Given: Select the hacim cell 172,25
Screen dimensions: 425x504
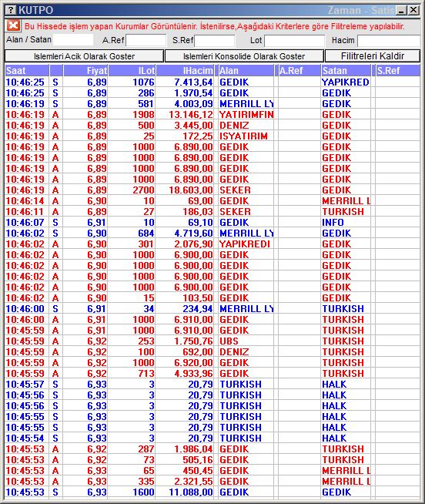Looking at the screenshot, I should [x=185, y=136].
